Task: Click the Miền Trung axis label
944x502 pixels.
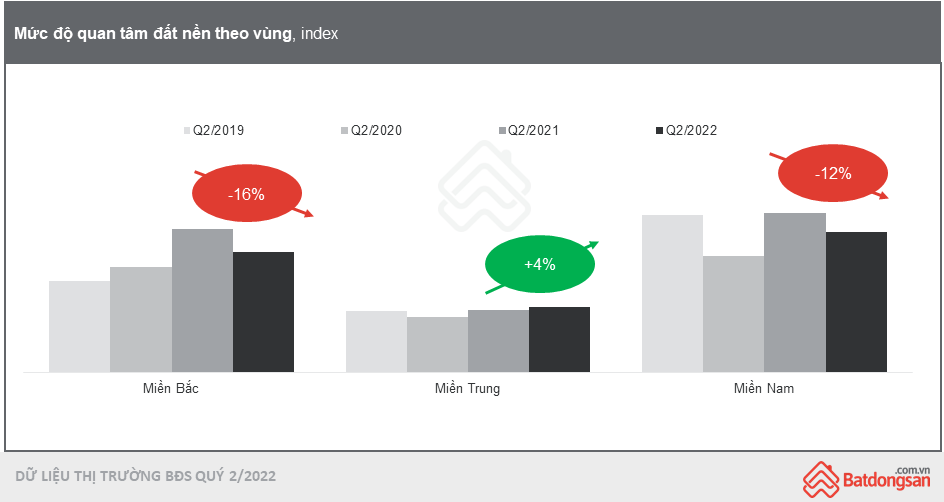Action: (x=467, y=388)
